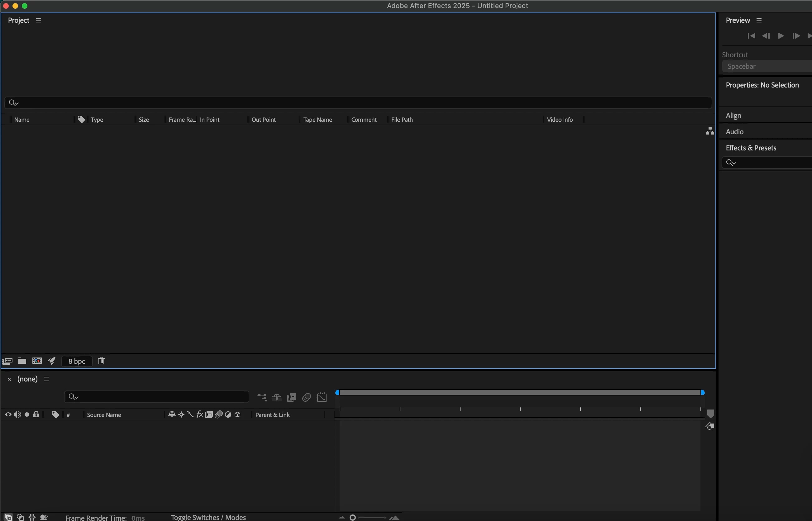This screenshot has height=521, width=812.
Task: Toggle hide shy layers switch
Action: (276, 397)
